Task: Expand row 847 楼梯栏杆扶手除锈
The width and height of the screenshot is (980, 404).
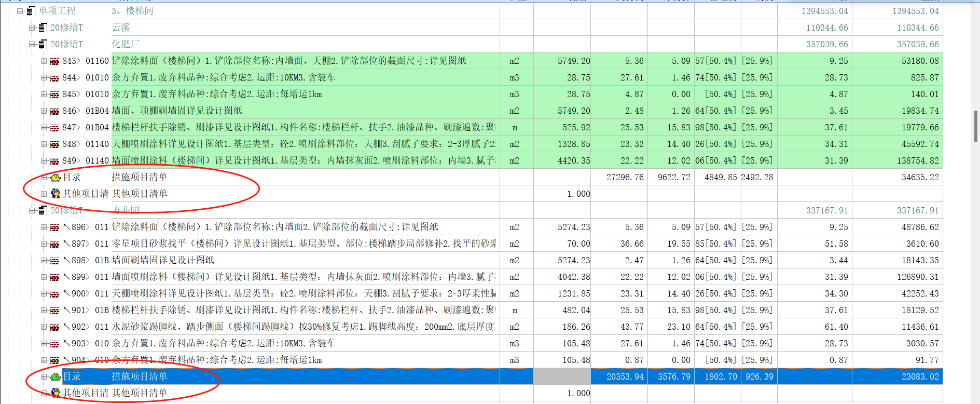Action: pyautogui.click(x=44, y=127)
